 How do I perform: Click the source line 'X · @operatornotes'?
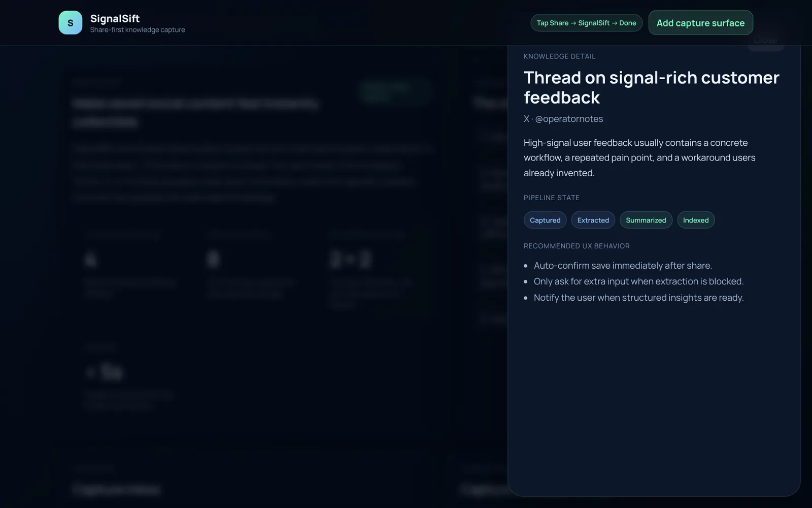tap(563, 119)
